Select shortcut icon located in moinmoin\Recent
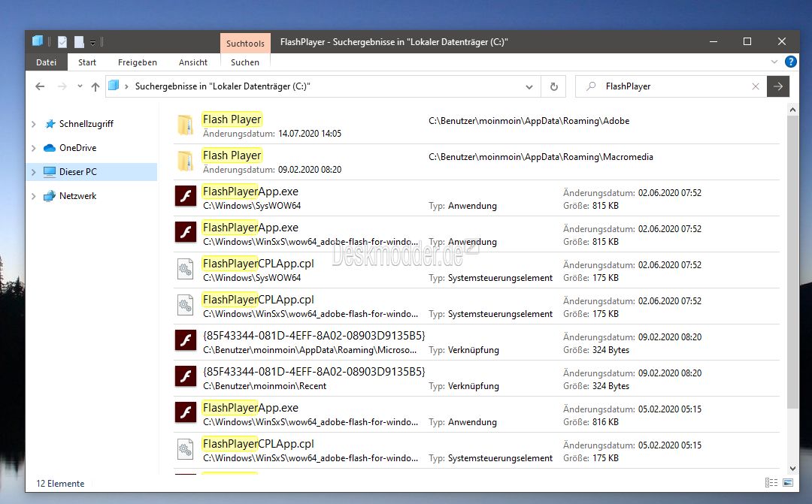Image resolution: width=812 pixels, height=504 pixels. [186, 377]
